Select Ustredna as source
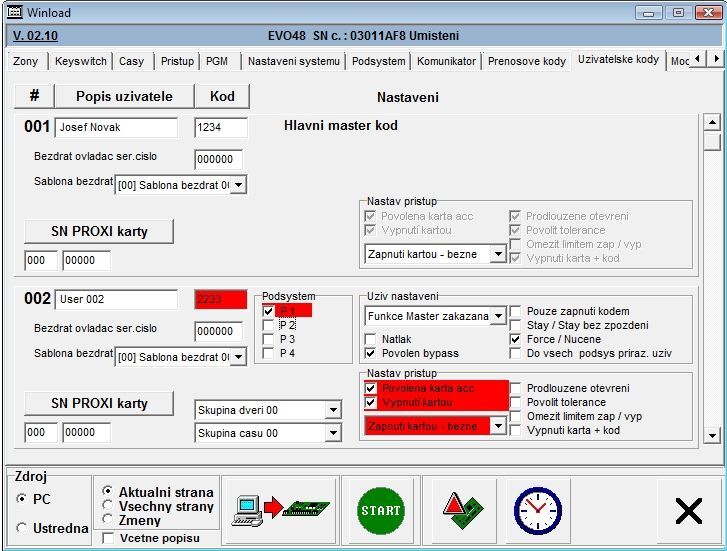727x551 pixels. pos(22,528)
